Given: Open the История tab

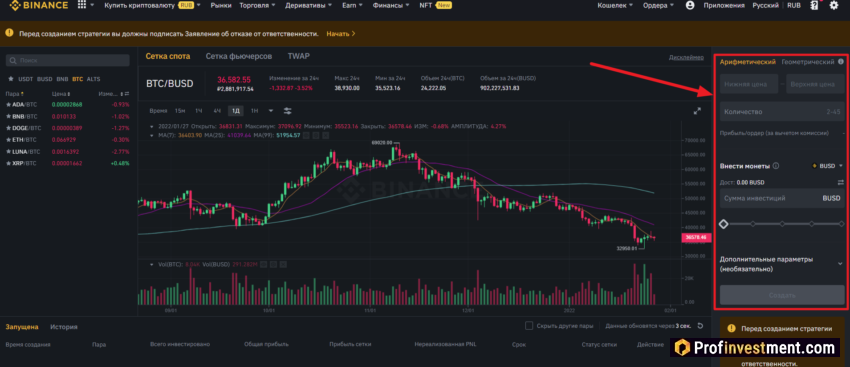Looking at the screenshot, I should [x=63, y=326].
